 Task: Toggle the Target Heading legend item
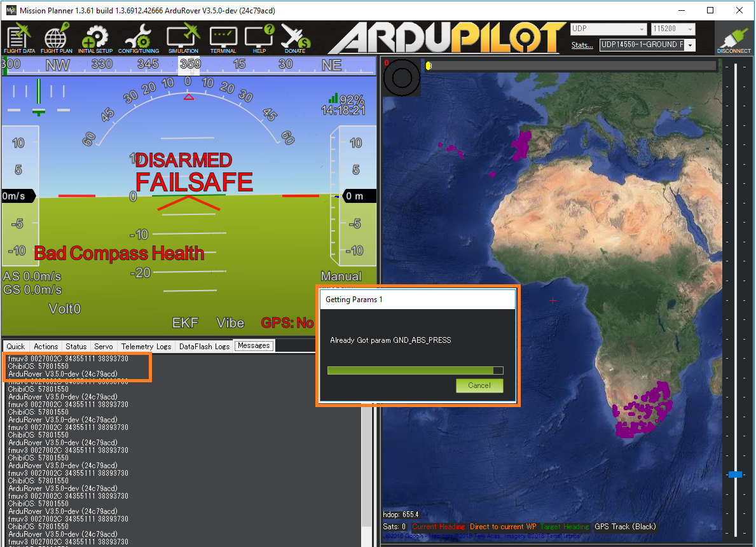[x=565, y=527]
